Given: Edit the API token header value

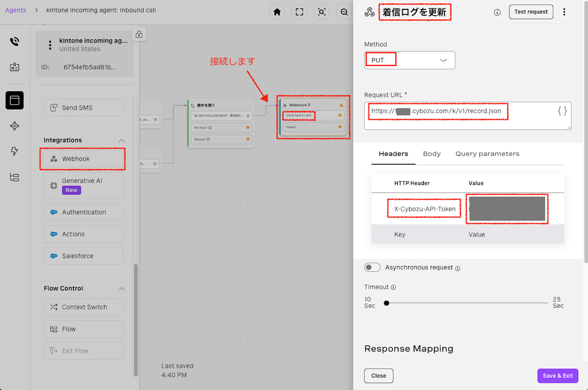Looking at the screenshot, I should 507,209.
